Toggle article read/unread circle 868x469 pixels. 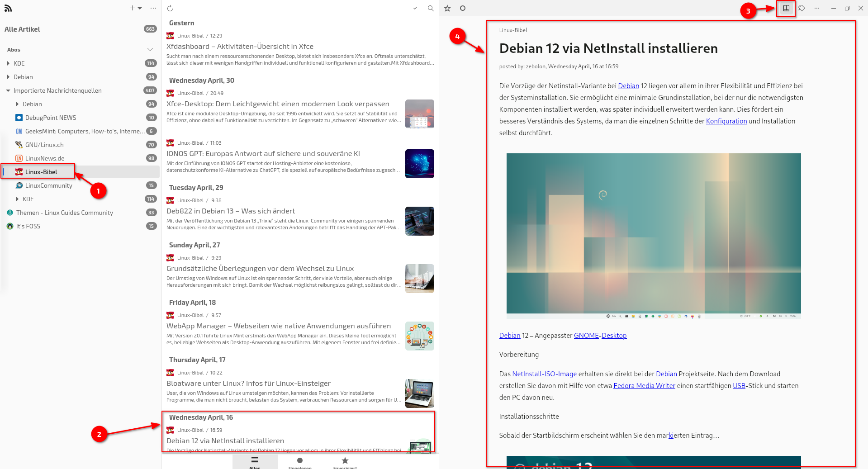pyautogui.click(x=462, y=8)
